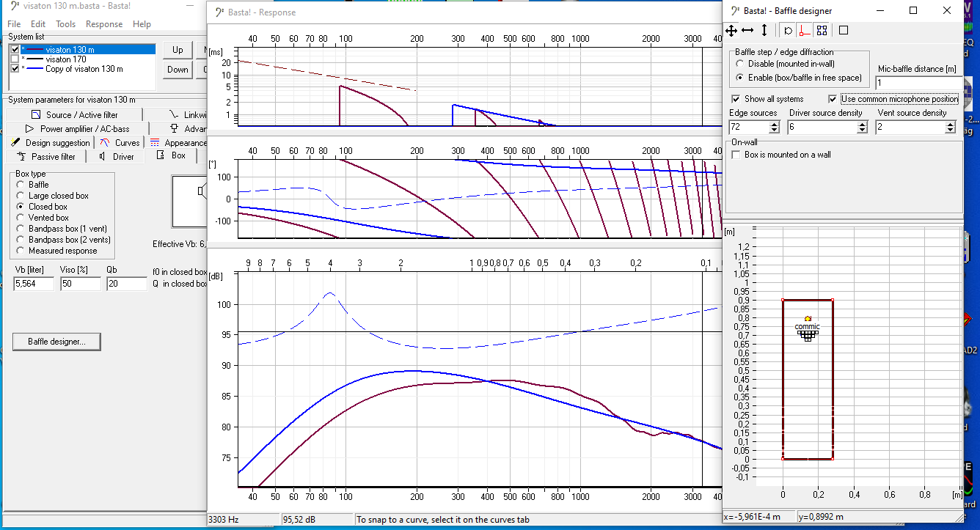Image resolution: width=980 pixels, height=530 pixels.
Task: Click the Viso [%] input field
Action: pos(80,284)
